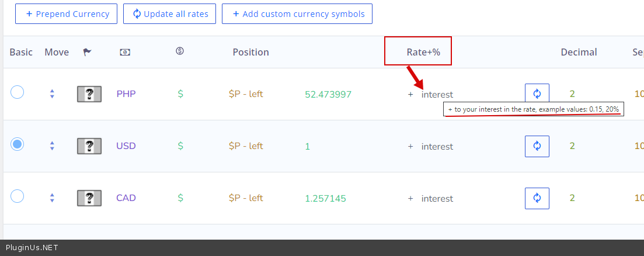
Task: Click the USD row move arrows
Action: (x=52, y=146)
